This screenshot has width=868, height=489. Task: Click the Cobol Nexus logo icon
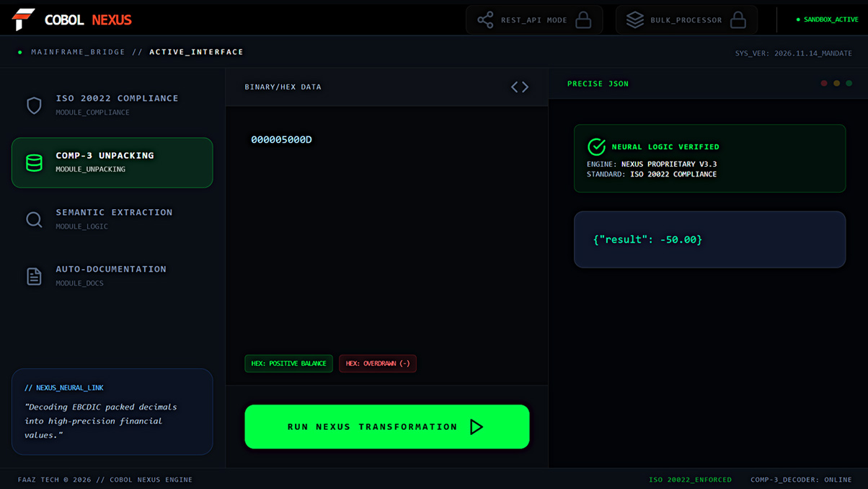(23, 19)
